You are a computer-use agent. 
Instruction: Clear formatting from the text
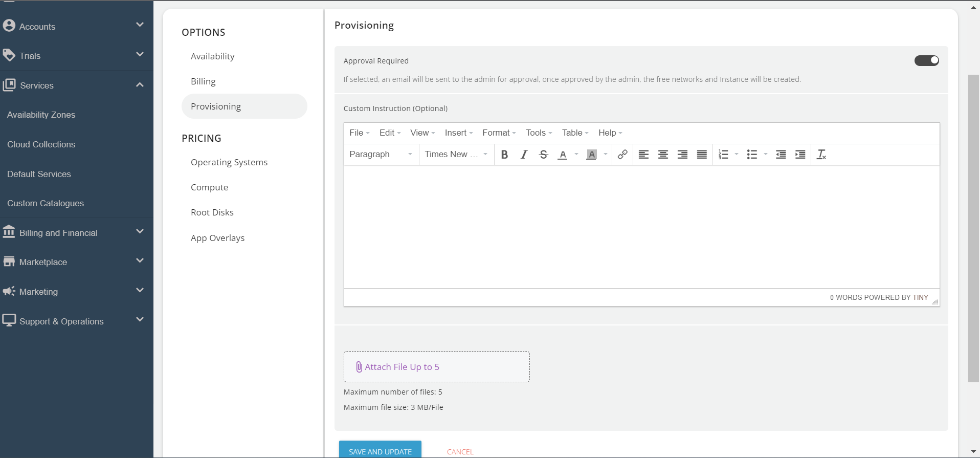tap(821, 155)
